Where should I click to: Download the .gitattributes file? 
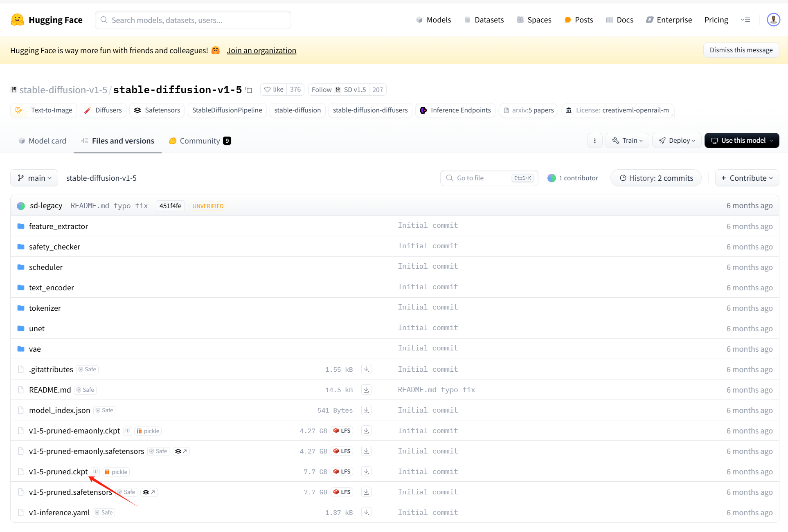[366, 369]
